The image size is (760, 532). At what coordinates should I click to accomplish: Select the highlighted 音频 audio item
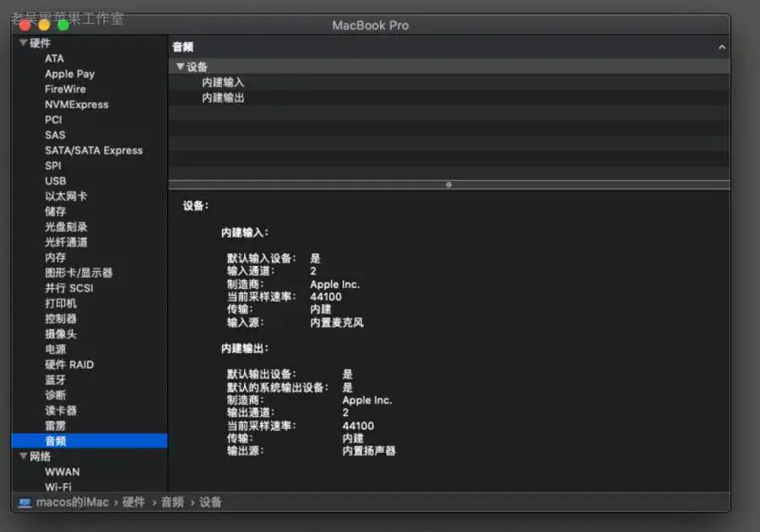(90, 441)
